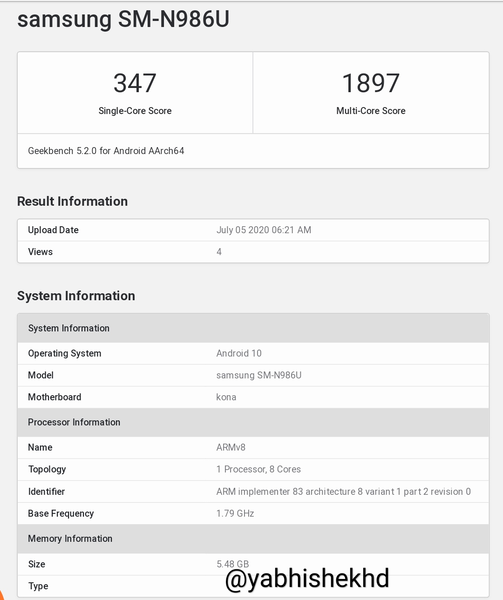Select the views count value 4
This screenshot has height=600, width=503.
[219, 252]
